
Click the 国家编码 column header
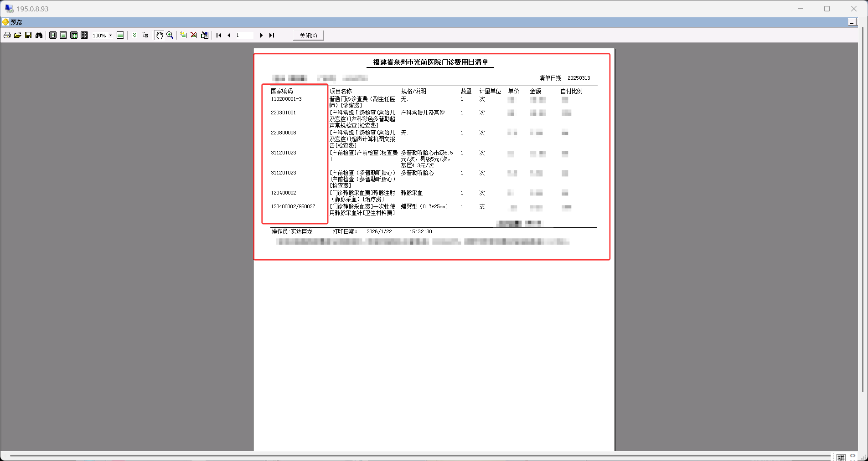[282, 91]
